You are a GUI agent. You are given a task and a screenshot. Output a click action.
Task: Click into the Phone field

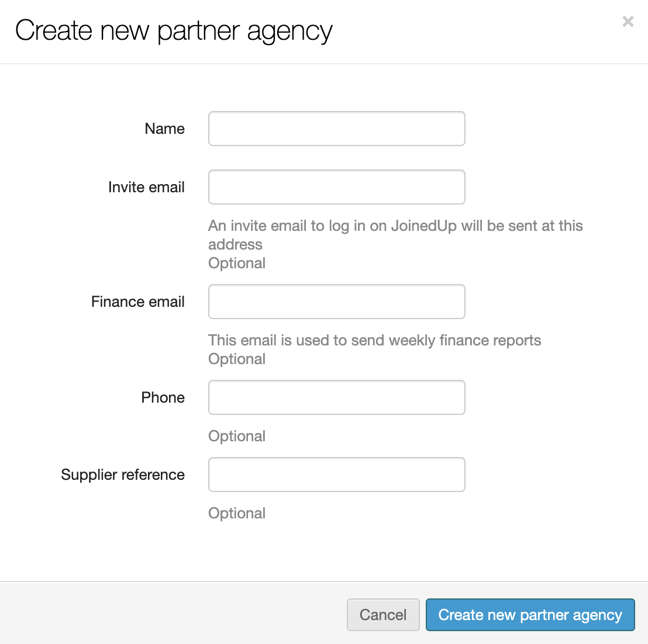tap(336, 397)
